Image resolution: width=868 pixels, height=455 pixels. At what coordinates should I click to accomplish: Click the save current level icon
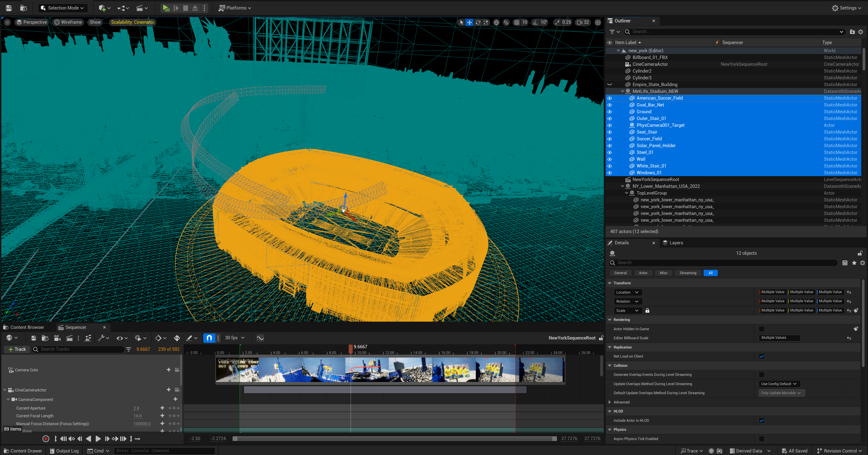pyautogui.click(x=9, y=8)
